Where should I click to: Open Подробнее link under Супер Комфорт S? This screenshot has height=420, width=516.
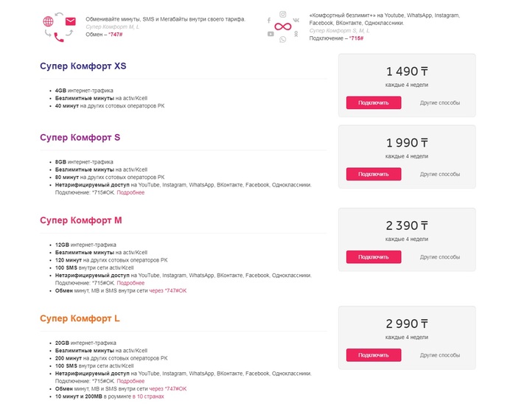(x=130, y=192)
